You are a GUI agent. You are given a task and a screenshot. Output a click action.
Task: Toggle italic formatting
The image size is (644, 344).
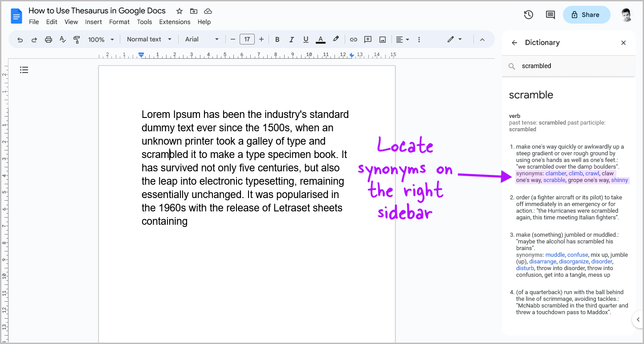tap(292, 39)
